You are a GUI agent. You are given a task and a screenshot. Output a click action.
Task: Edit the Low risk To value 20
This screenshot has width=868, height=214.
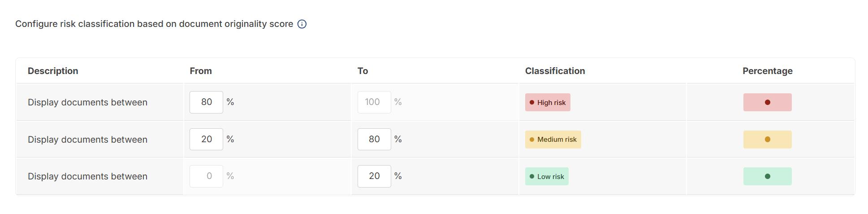[x=374, y=176]
